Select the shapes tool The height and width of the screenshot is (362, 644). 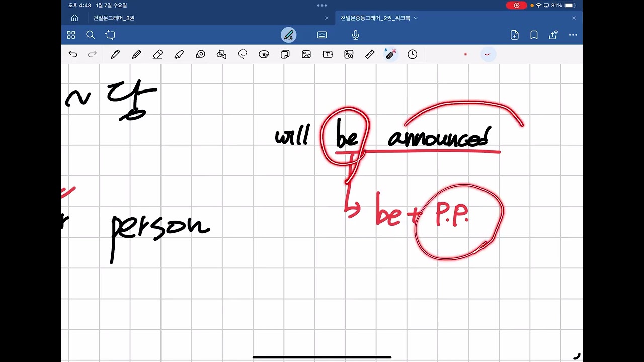tap(221, 54)
